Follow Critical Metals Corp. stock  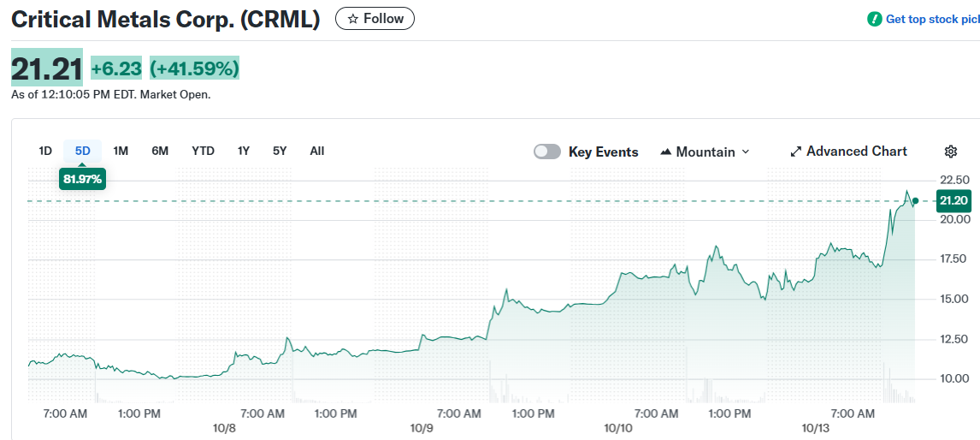pyautogui.click(x=375, y=19)
